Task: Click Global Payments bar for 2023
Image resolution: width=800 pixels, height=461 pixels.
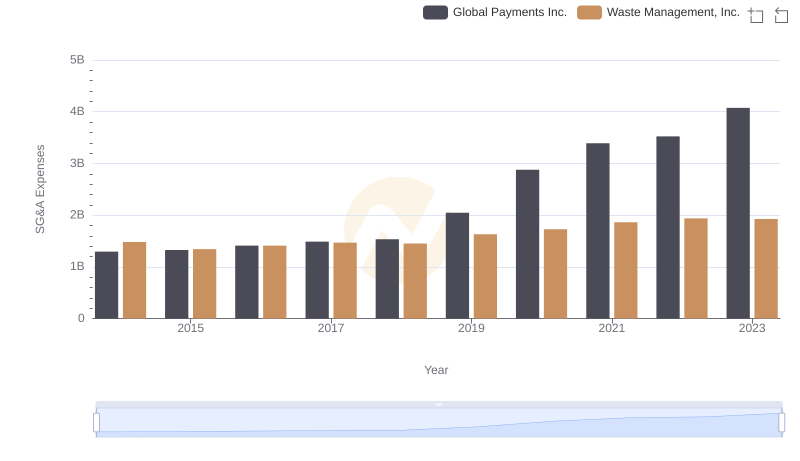Action: 738,213
